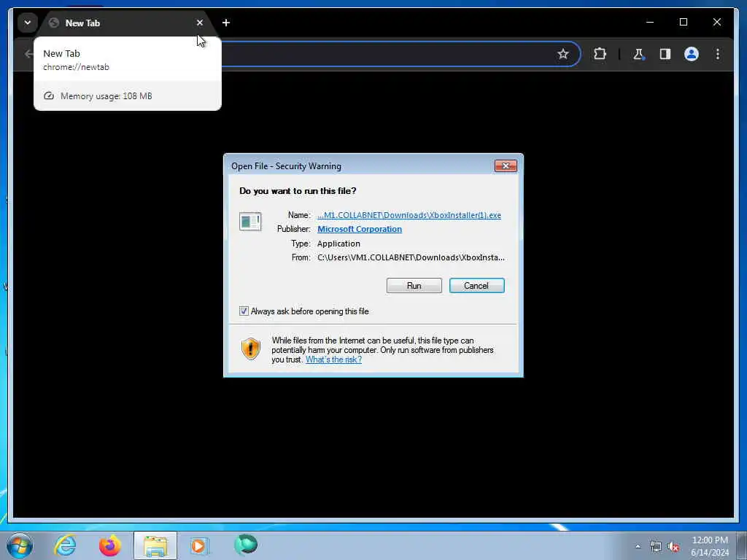Screen dimensions: 747x560
Task: Click the Memory usage: 108 MB text
Action: point(107,96)
